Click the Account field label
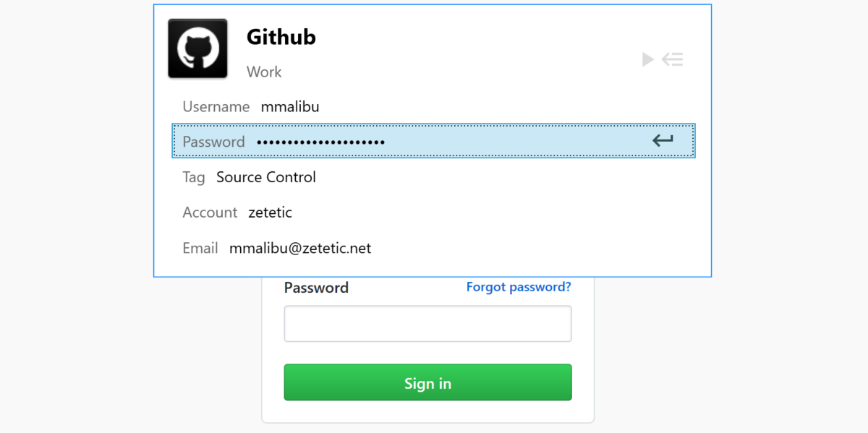 pos(210,213)
